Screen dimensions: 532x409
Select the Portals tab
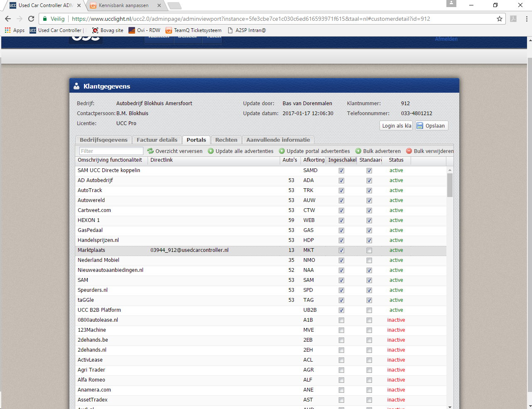[196, 140]
